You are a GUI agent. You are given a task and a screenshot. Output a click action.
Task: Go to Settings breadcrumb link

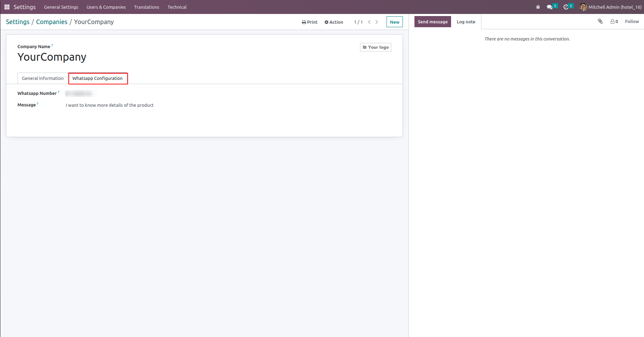(x=18, y=22)
